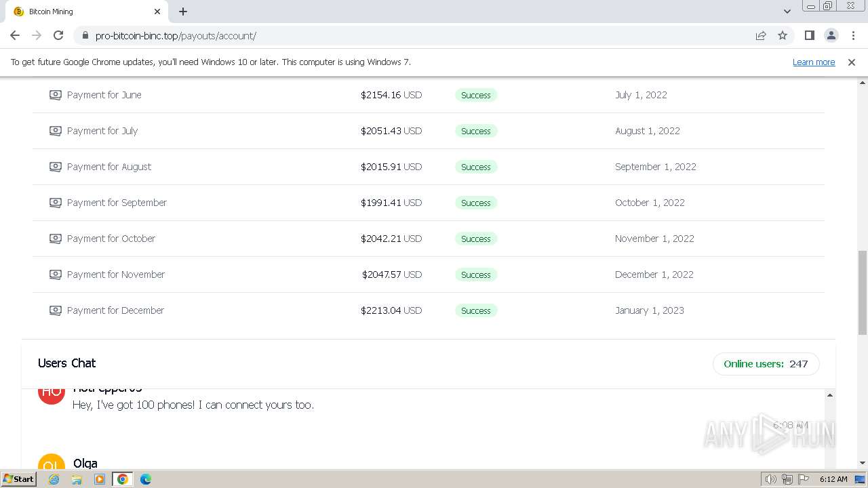Select the $2051.43 USD amount
Image resolution: width=868 pixels, height=488 pixels.
pyautogui.click(x=391, y=131)
